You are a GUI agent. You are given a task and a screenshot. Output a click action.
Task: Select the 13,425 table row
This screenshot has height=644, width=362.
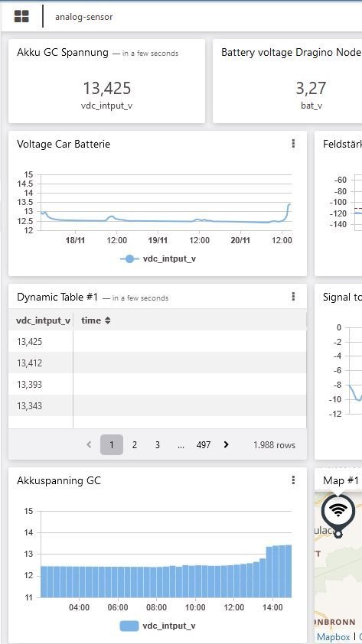(x=158, y=341)
